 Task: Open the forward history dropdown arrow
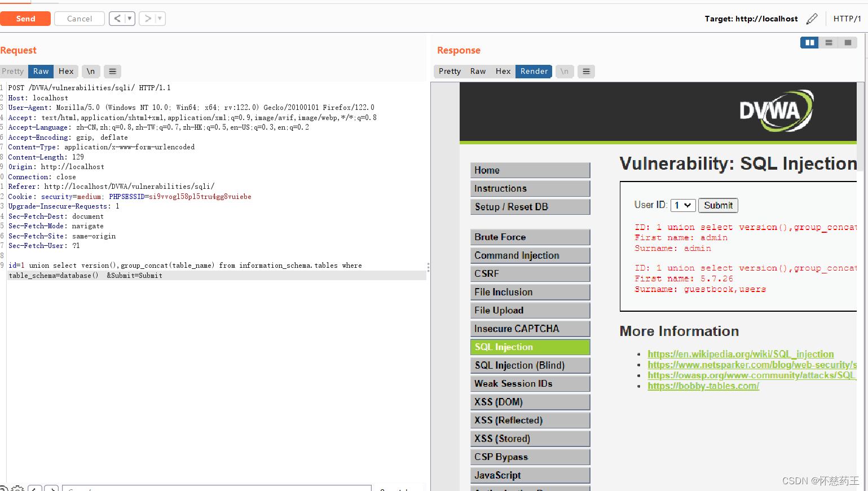[x=160, y=19]
